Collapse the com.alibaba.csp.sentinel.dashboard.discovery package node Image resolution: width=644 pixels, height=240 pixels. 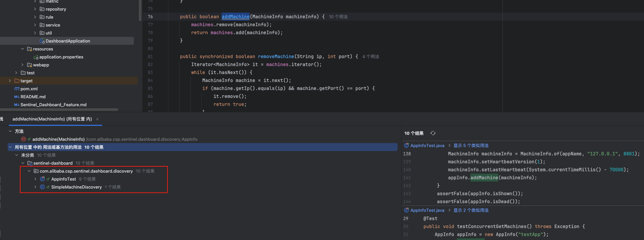click(x=29, y=171)
